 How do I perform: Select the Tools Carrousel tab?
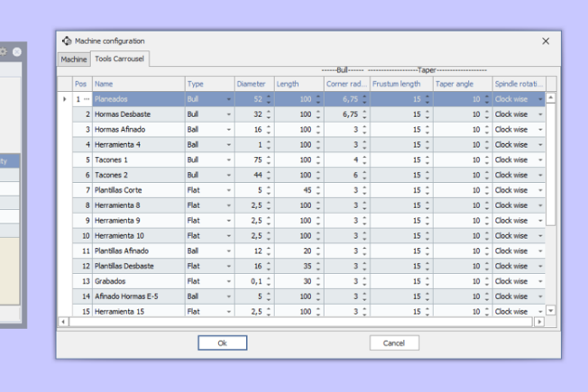coord(121,59)
